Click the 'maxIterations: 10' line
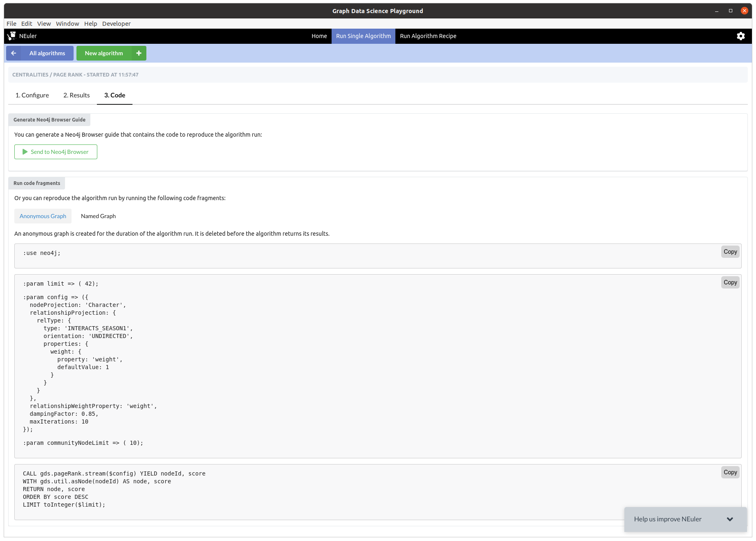 59,422
